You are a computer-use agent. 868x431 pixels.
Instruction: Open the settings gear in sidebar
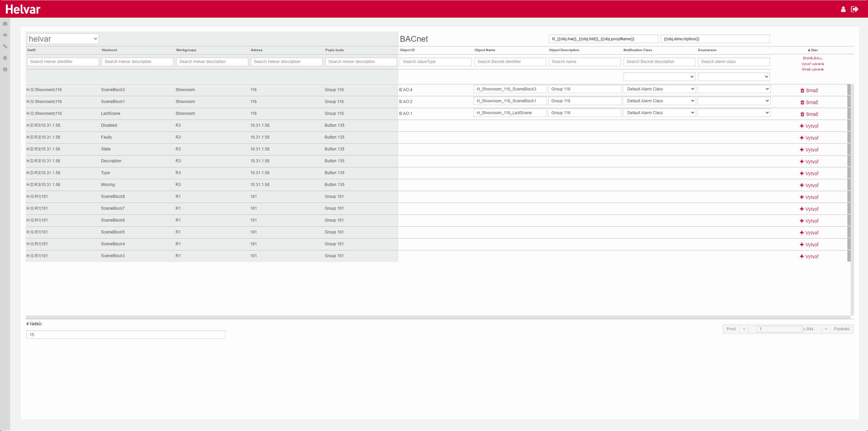(x=5, y=58)
